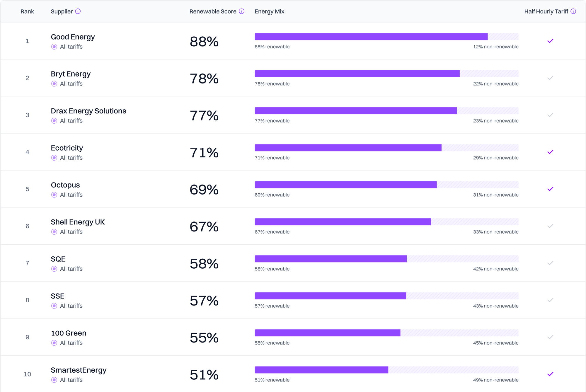Click the Renewable Score column heading text
Viewport: 586px width, 392px height.
(213, 11)
